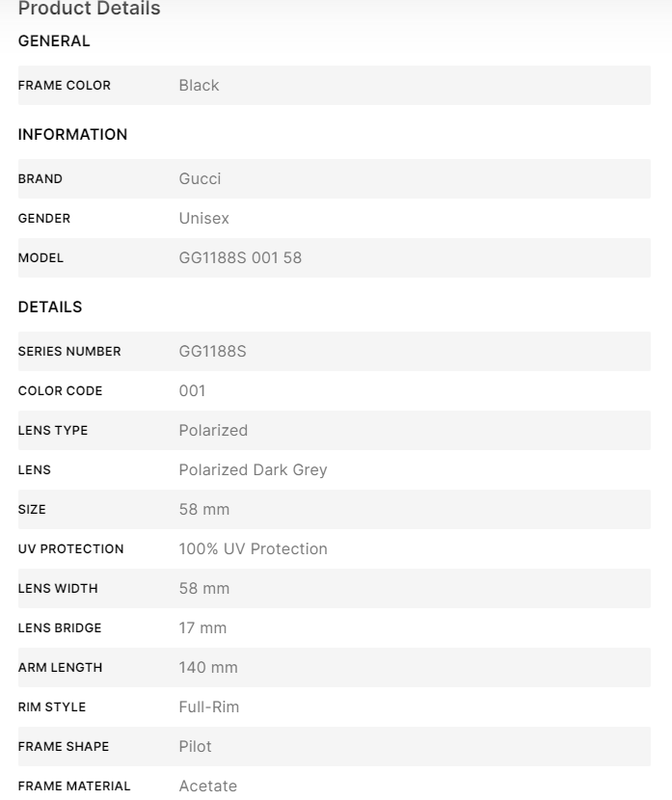Click the Full-Rim rim style value
This screenshot has height=800, width=672.
pyautogui.click(x=208, y=707)
